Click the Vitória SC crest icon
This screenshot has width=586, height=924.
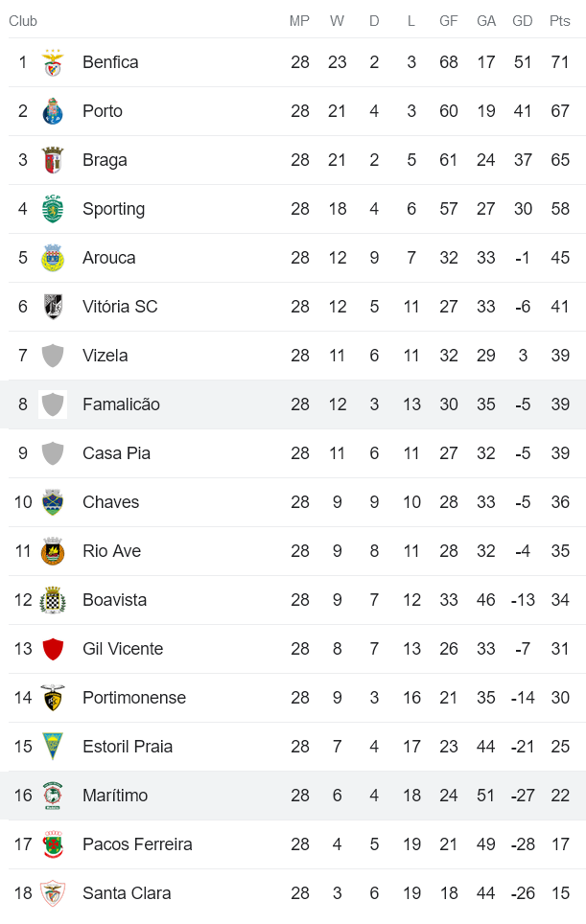point(53,308)
